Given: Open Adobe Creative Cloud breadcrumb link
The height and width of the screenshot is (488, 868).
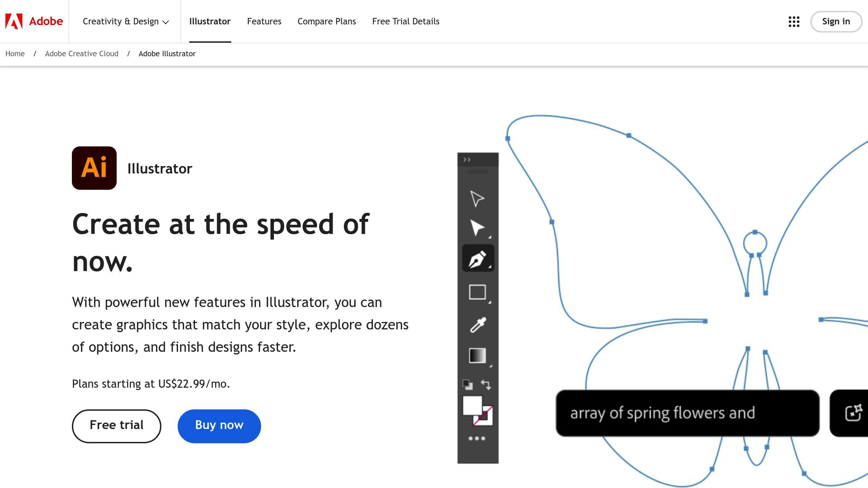Looking at the screenshot, I should point(82,54).
